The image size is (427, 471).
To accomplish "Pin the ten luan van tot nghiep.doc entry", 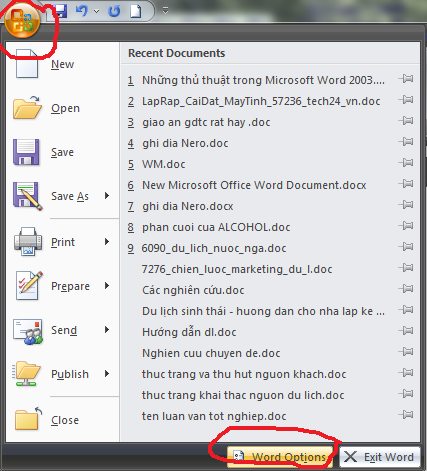I will point(406,415).
